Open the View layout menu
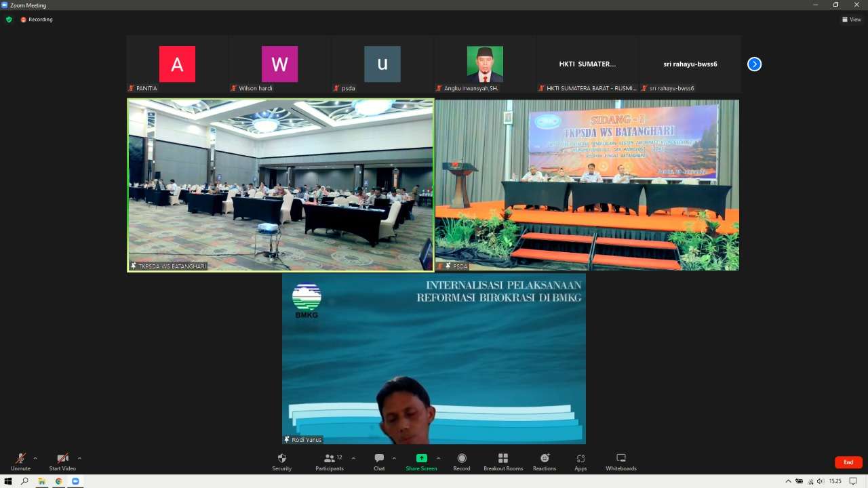 851,20
